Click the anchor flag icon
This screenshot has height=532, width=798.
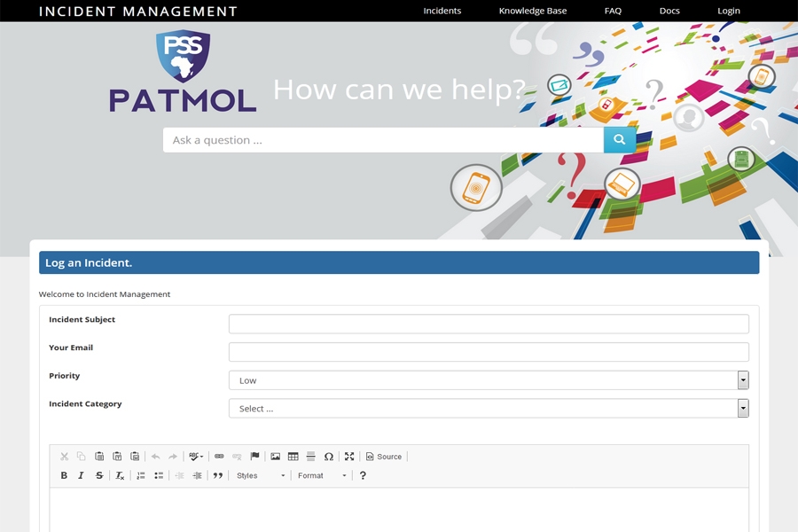254,457
